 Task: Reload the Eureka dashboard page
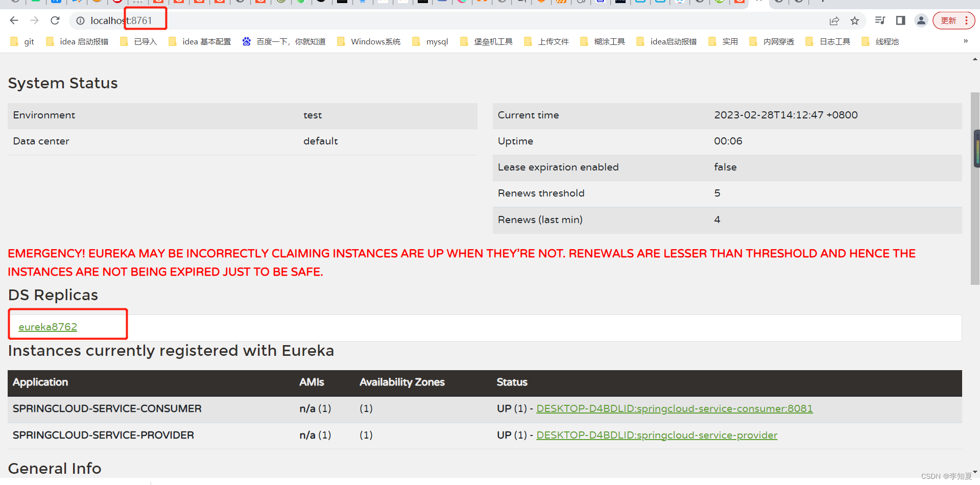pyautogui.click(x=55, y=20)
